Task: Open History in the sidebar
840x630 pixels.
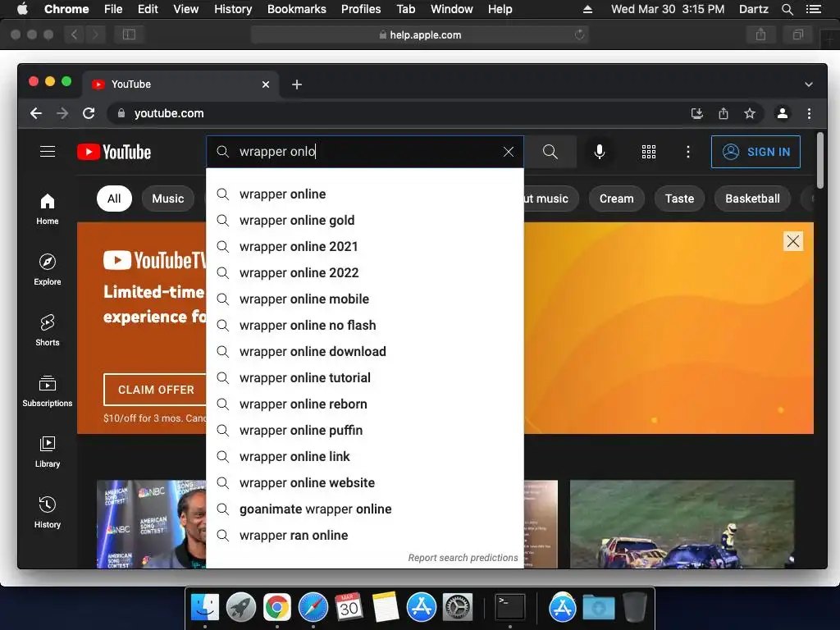Action: coord(48,512)
